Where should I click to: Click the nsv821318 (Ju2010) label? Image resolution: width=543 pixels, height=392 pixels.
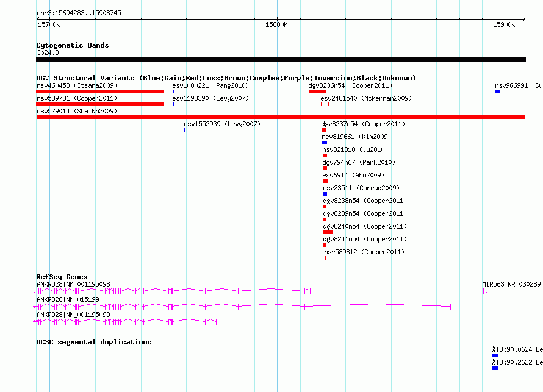pyautogui.click(x=355, y=149)
